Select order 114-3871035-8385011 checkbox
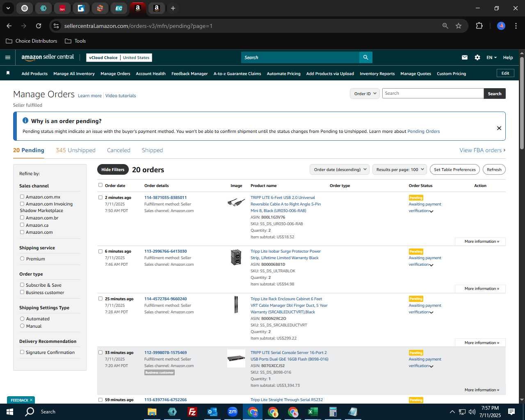Image resolution: width=525 pixels, height=420 pixels. (100, 197)
